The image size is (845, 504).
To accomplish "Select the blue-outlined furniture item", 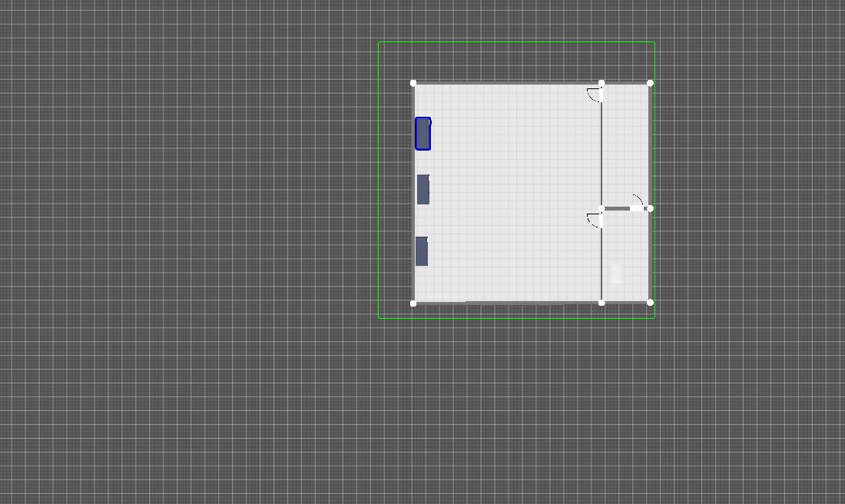I will (422, 134).
